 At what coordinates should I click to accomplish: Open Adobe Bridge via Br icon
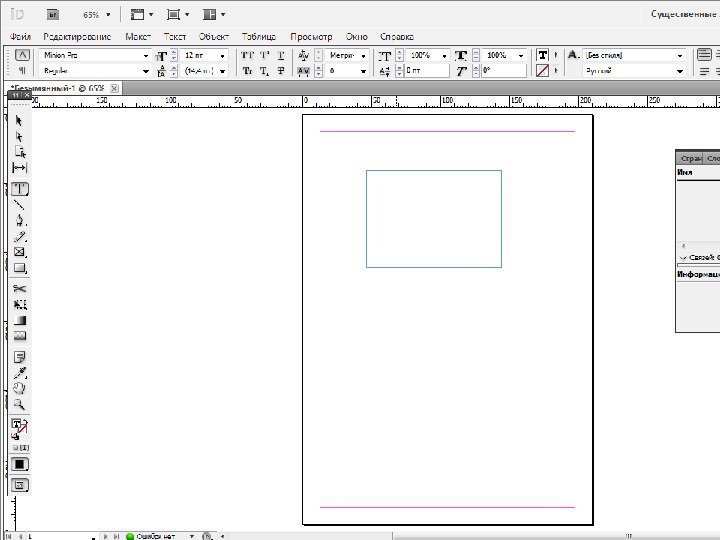[53, 15]
